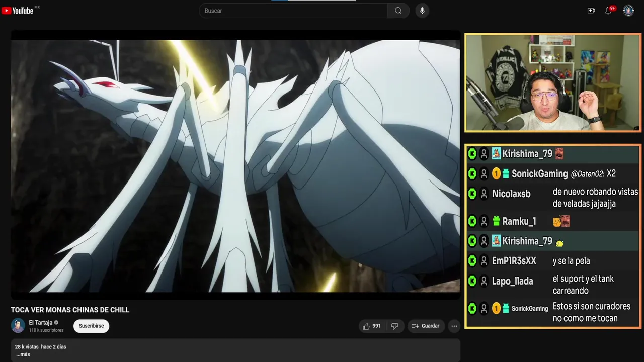Screen dimensions: 644x362
Task: Open the account avatar menu
Action: [x=628, y=11]
